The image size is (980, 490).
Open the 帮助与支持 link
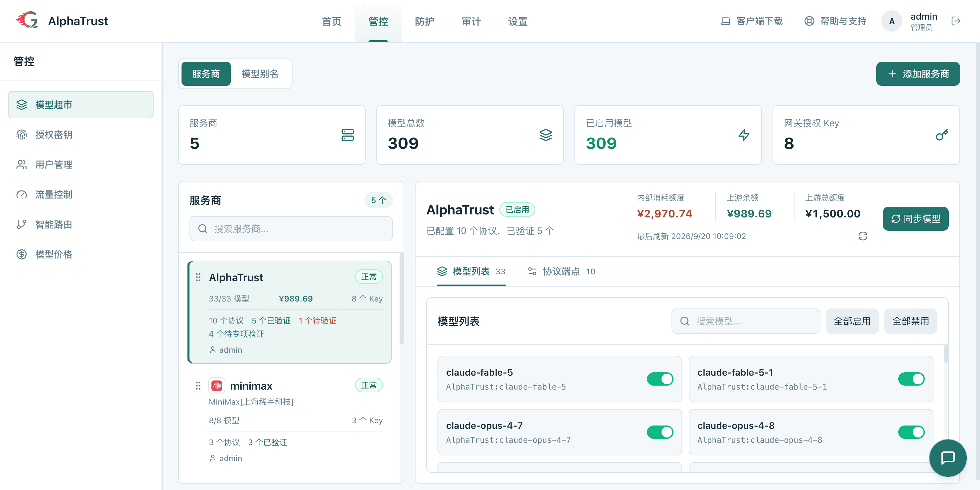(x=835, y=21)
